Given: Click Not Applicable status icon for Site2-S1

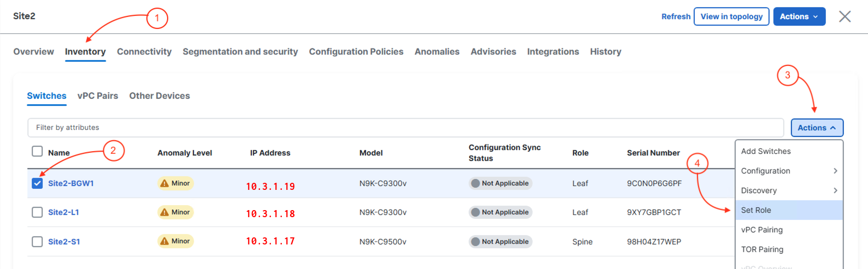Looking at the screenshot, I should pos(475,242).
